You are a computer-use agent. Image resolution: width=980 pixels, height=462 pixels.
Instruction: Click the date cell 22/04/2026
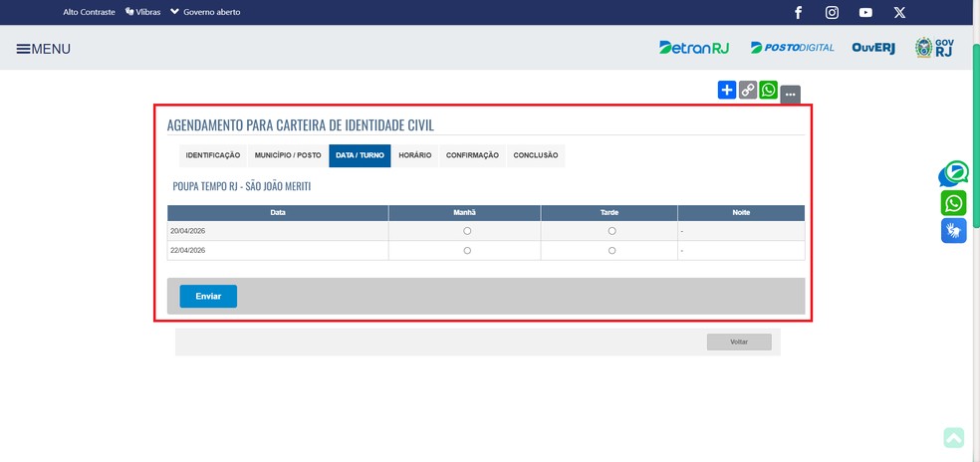pyautogui.click(x=278, y=250)
